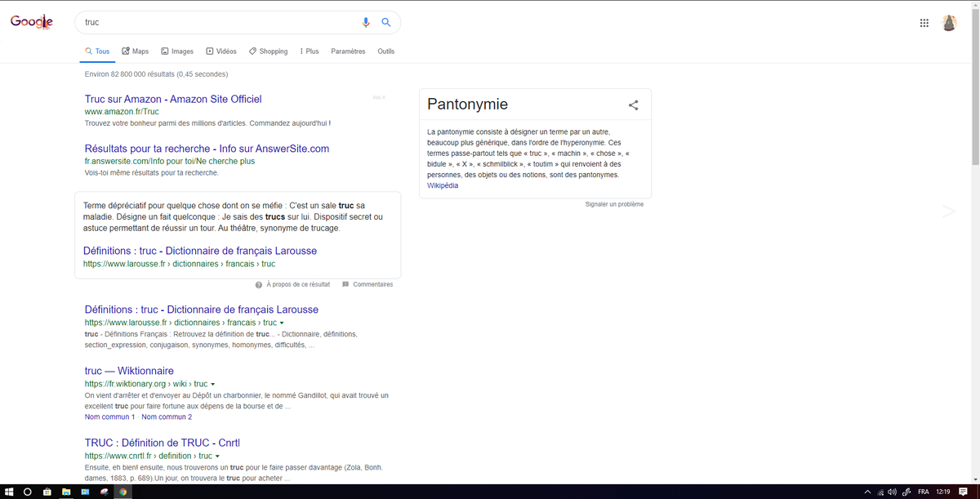Click the FRA language indicator
Image resolution: width=980 pixels, height=499 pixels.
pyautogui.click(x=924, y=492)
